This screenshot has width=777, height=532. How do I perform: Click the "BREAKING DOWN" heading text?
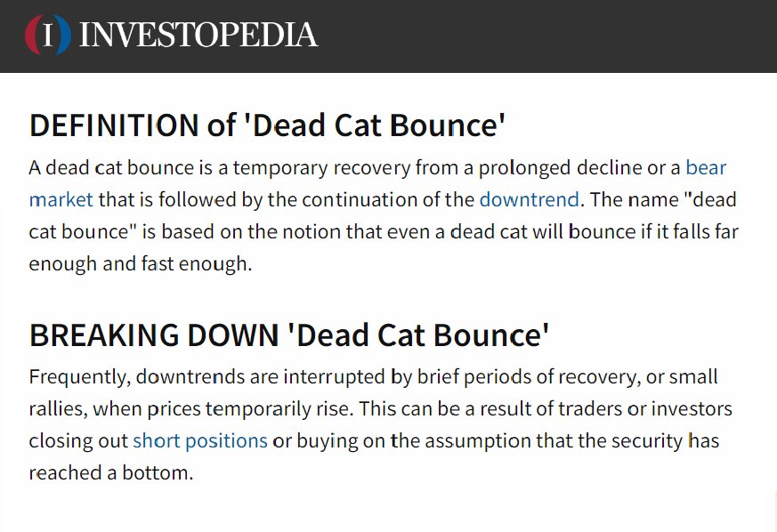click(x=153, y=335)
